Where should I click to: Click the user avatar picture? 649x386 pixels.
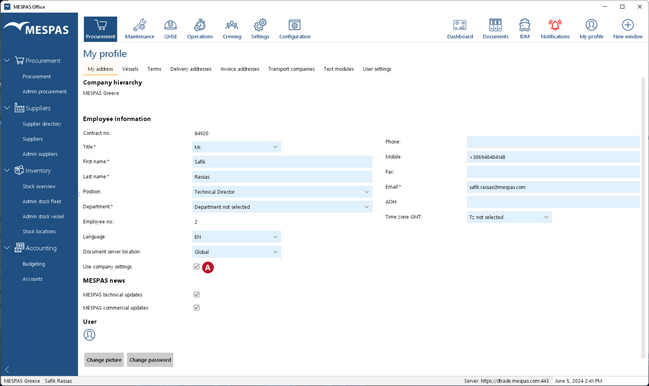89,335
